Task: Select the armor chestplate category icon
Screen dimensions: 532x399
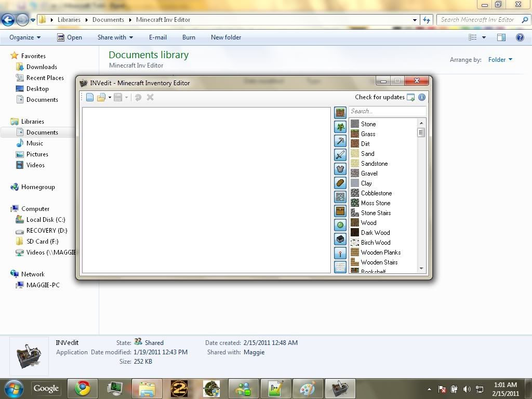Action: click(x=340, y=169)
